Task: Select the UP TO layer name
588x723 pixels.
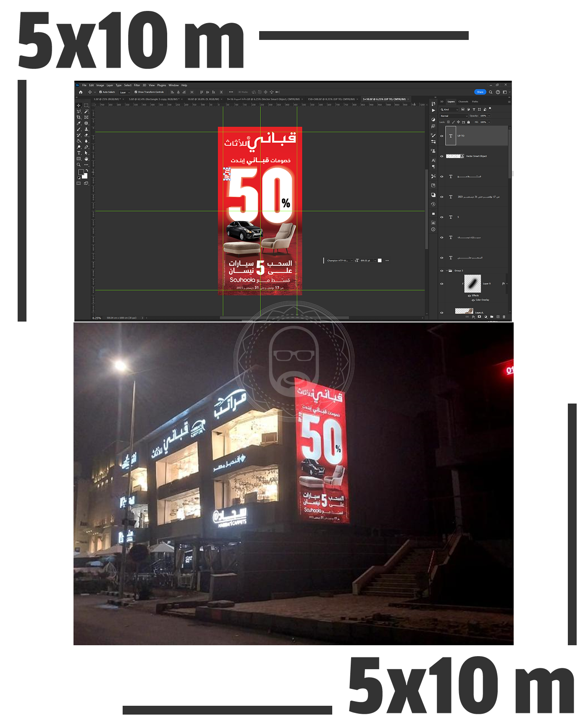Action: coord(461,136)
